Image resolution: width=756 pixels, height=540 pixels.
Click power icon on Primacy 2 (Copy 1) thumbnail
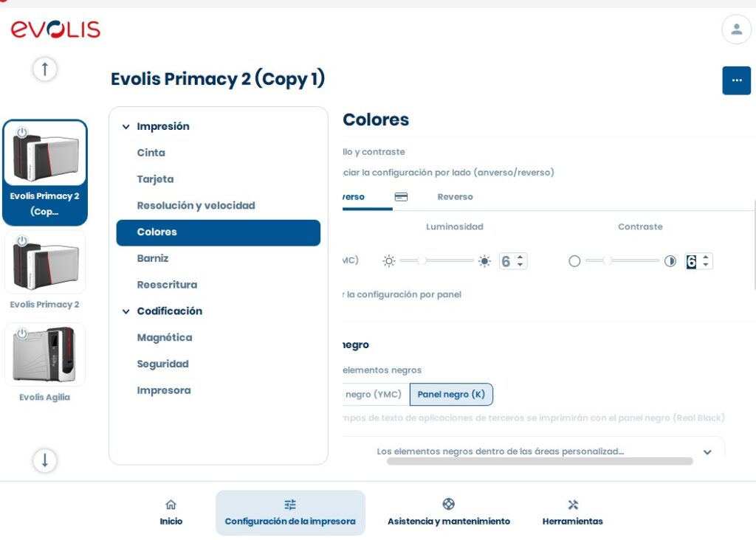pos(21,132)
